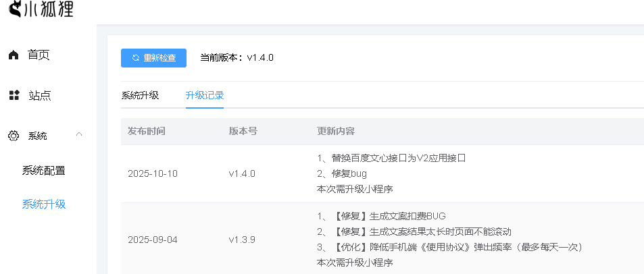The height and width of the screenshot is (274, 644).
Task: Select 系统升级 submenu item
Action: [44, 204]
